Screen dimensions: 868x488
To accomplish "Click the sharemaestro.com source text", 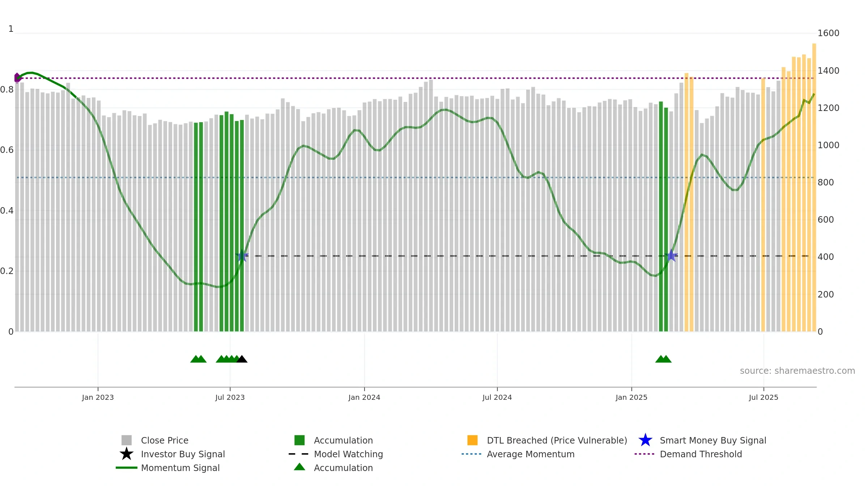I will coord(797,371).
